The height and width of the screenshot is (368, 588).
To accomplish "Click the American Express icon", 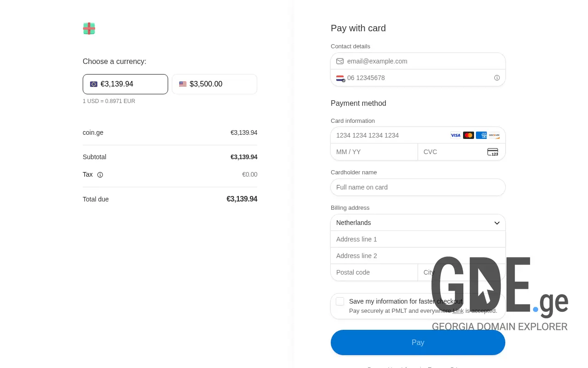I will 481,135.
